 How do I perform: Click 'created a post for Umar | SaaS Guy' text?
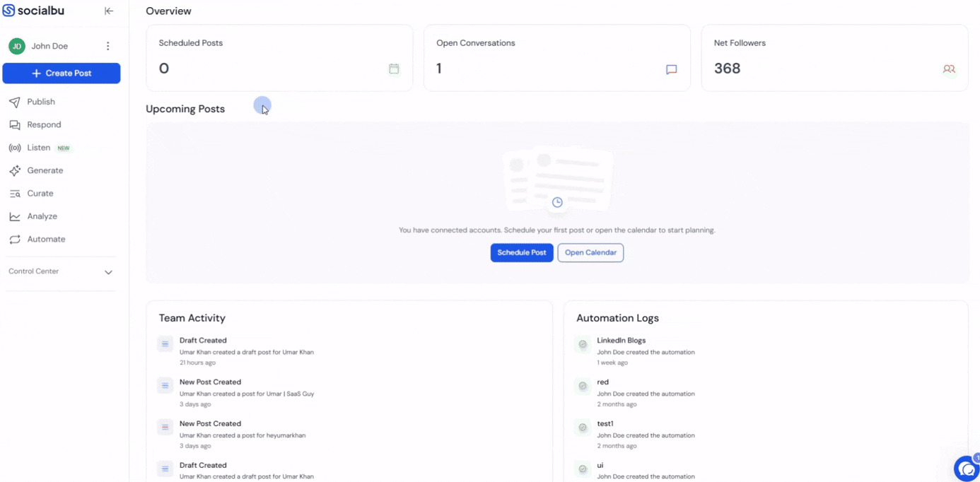point(262,394)
